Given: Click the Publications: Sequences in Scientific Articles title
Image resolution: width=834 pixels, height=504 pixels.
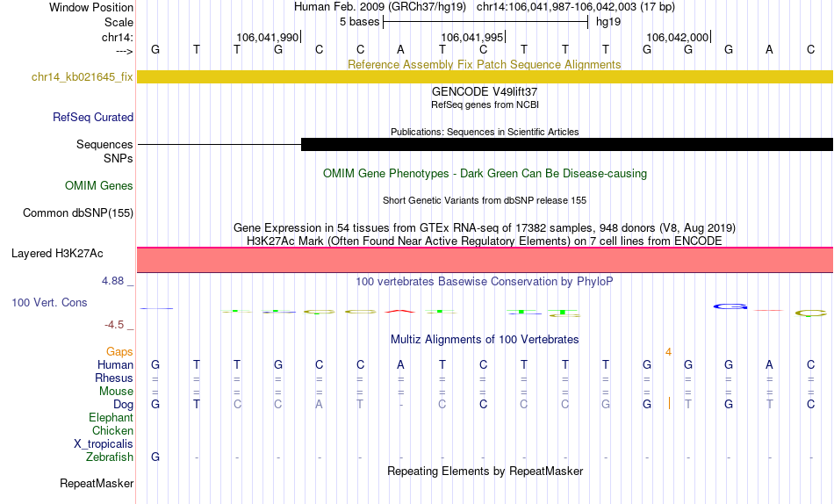Looking at the screenshot, I should tap(485, 132).
